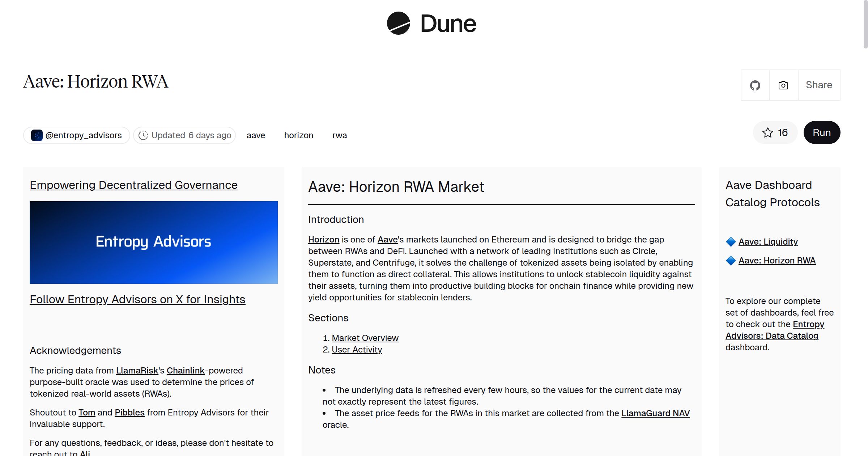Image resolution: width=868 pixels, height=456 pixels.
Task: Click the camera screenshot icon
Action: (x=783, y=85)
